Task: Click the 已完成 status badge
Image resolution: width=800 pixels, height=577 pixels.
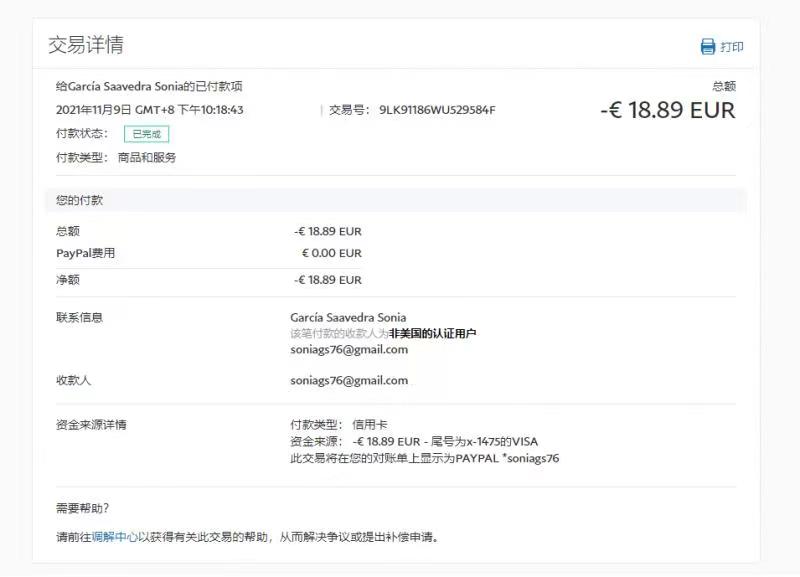Action: pyautogui.click(x=146, y=134)
